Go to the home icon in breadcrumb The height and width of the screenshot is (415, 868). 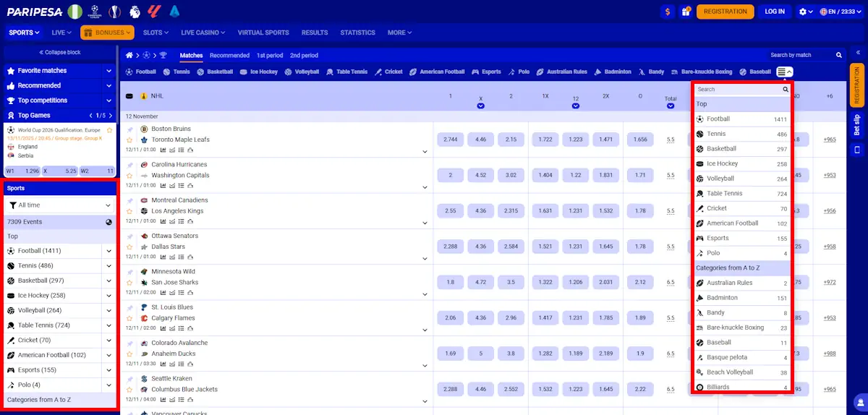tap(129, 55)
